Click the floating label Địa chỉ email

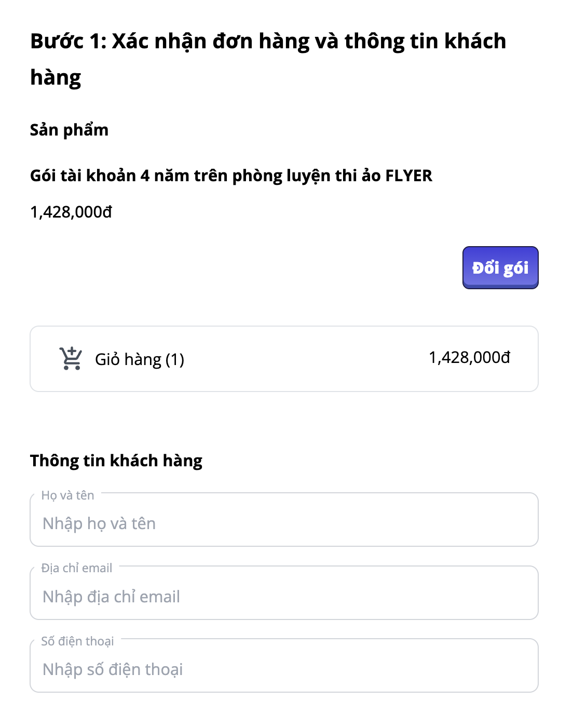tap(77, 568)
